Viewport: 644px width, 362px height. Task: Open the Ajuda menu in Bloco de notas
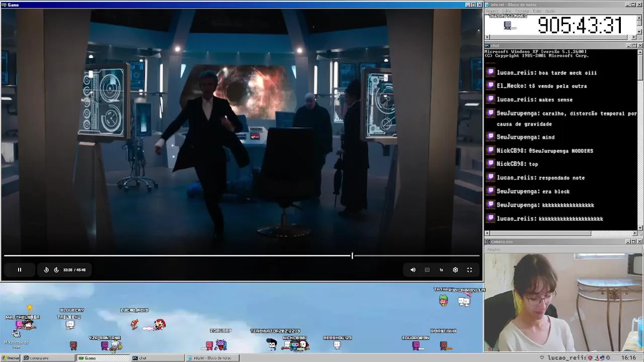550,11
